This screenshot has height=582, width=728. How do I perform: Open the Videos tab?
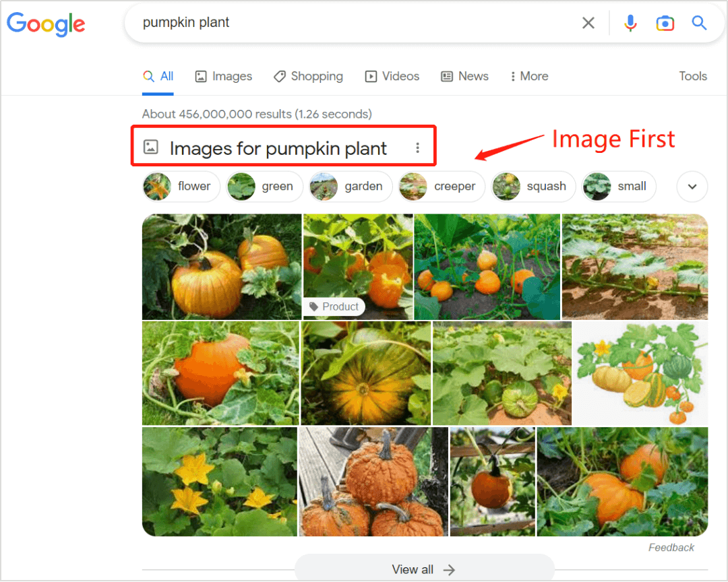pos(392,76)
